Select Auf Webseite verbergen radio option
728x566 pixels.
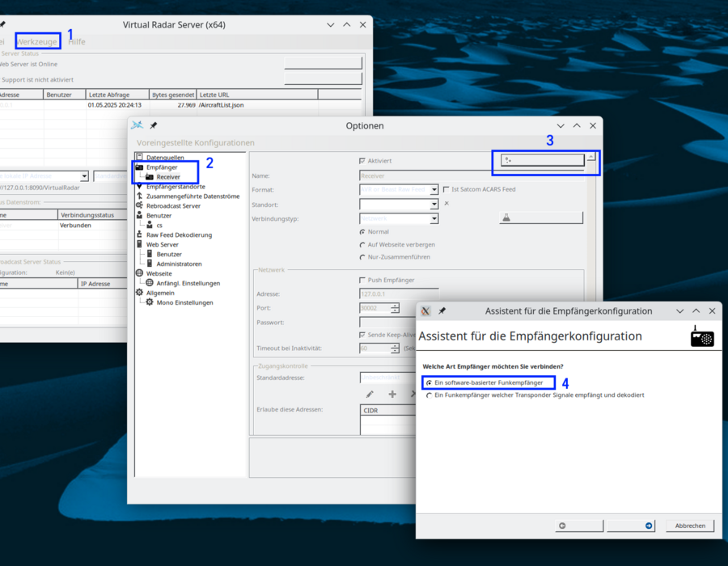point(362,245)
